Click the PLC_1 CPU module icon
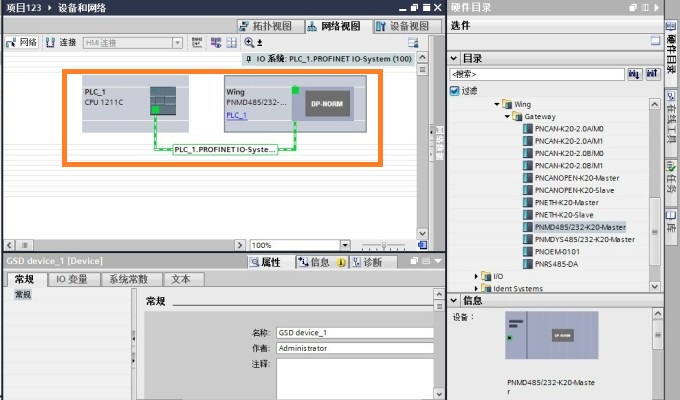 [x=163, y=101]
